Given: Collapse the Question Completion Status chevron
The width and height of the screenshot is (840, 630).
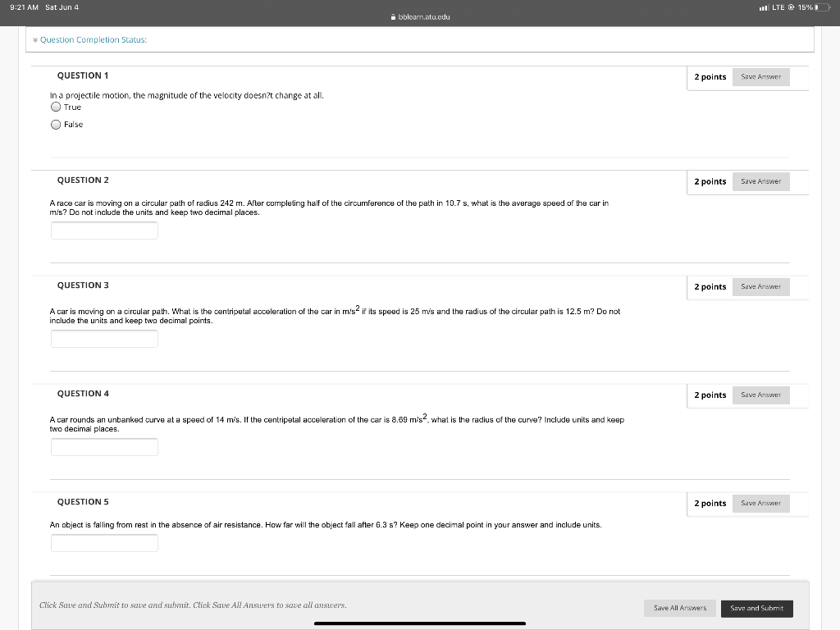Looking at the screenshot, I should pyautogui.click(x=36, y=39).
